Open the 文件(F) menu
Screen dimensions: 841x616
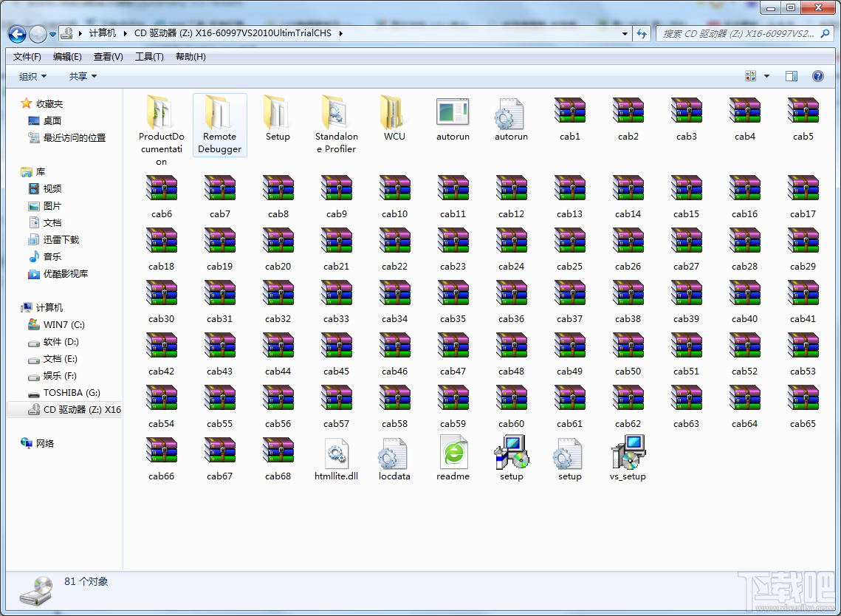pos(27,57)
